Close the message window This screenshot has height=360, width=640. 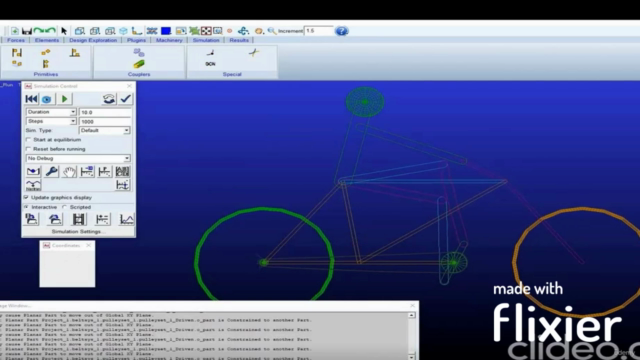(412, 305)
